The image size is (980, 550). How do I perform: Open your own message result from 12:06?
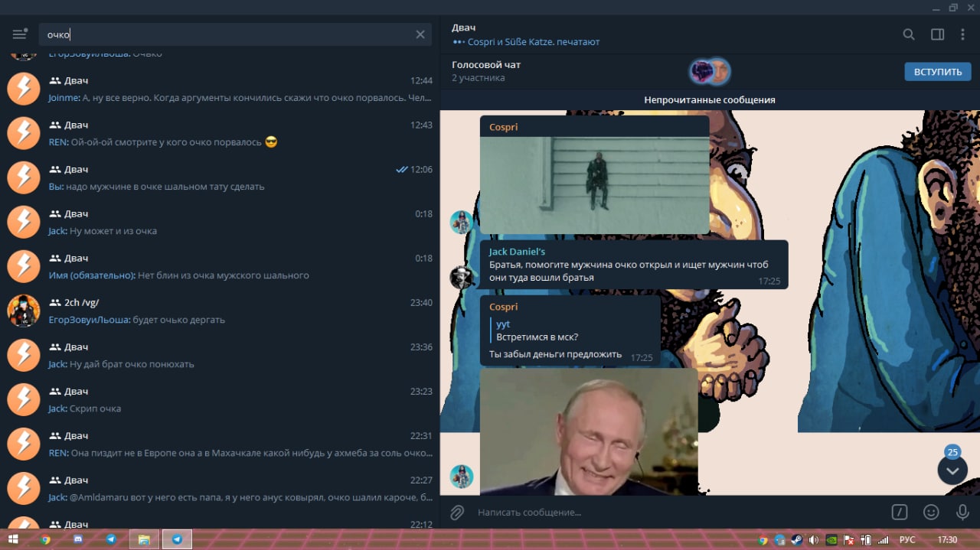pyautogui.click(x=220, y=177)
